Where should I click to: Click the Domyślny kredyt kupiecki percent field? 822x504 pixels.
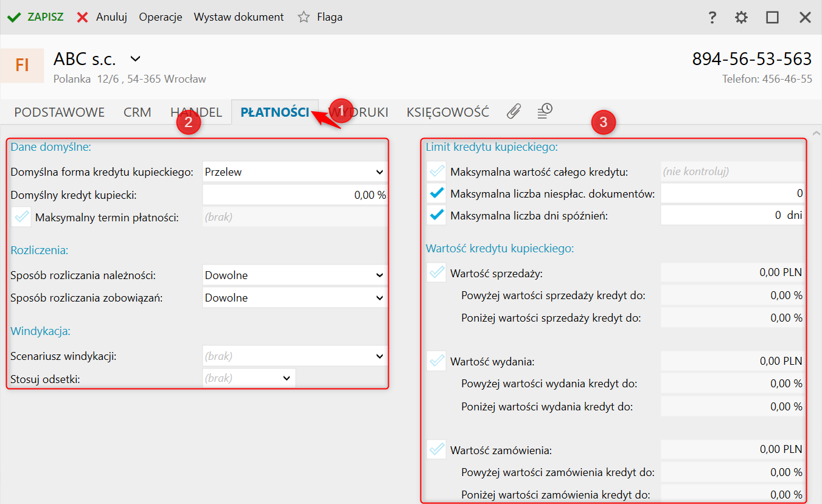294,195
